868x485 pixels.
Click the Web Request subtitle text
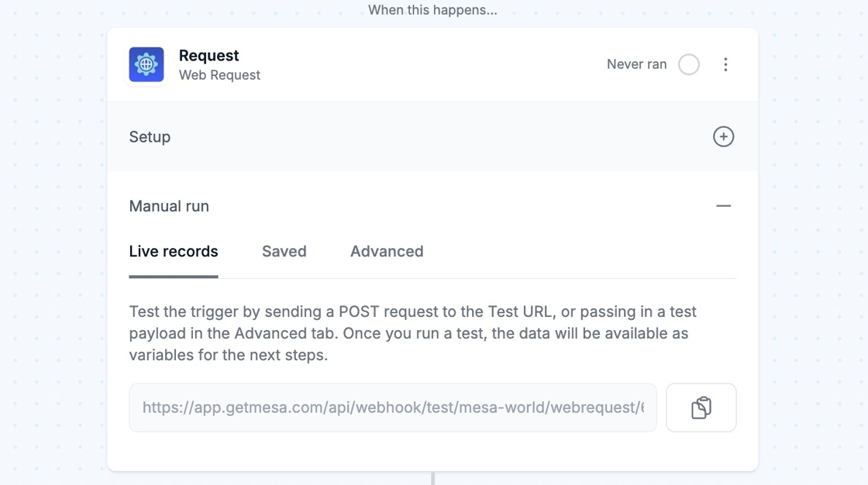219,75
